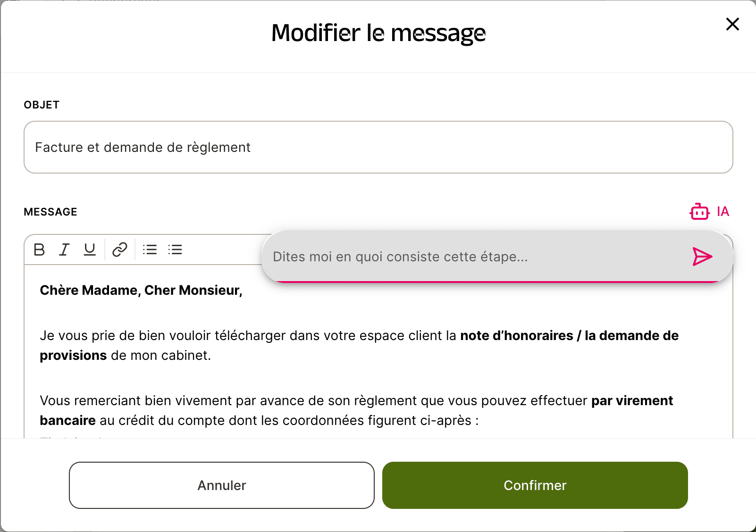The height and width of the screenshot is (532, 756).
Task: Close the "Modifier le message" dialog
Action: click(732, 24)
